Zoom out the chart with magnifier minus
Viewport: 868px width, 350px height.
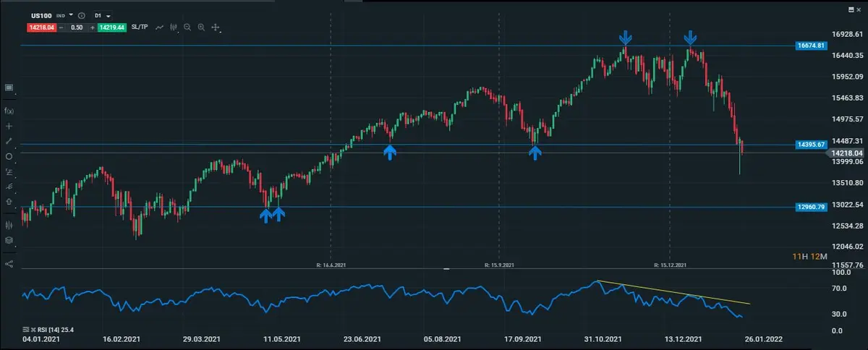click(187, 27)
